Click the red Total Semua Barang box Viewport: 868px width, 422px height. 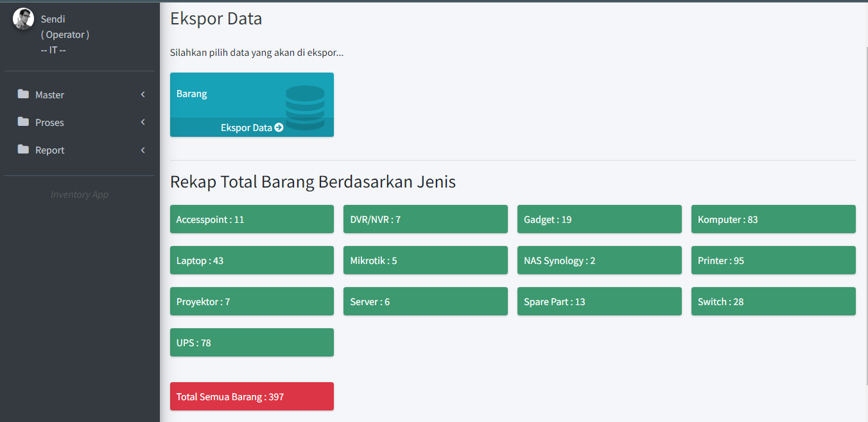[x=252, y=396]
